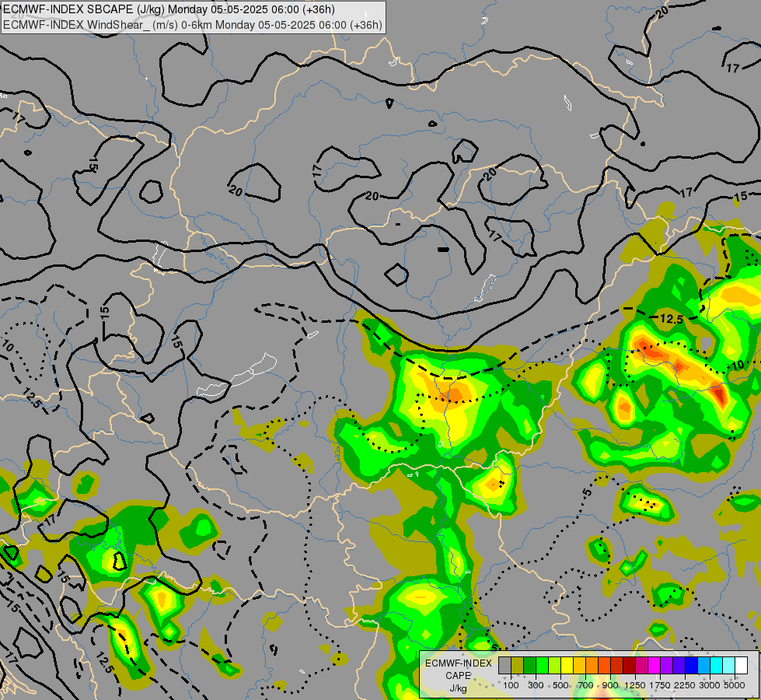This screenshot has width=761, height=700.
Task: Click the 700 legend value
Action: click(586, 685)
